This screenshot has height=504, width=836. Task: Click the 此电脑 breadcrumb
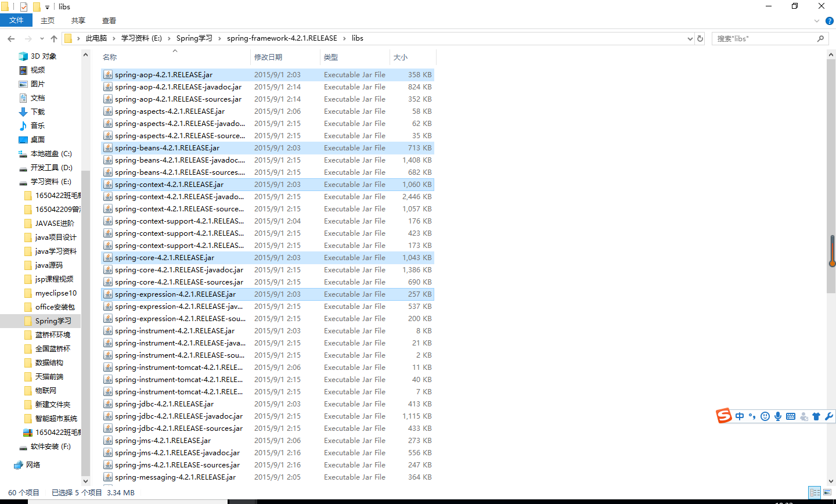96,38
